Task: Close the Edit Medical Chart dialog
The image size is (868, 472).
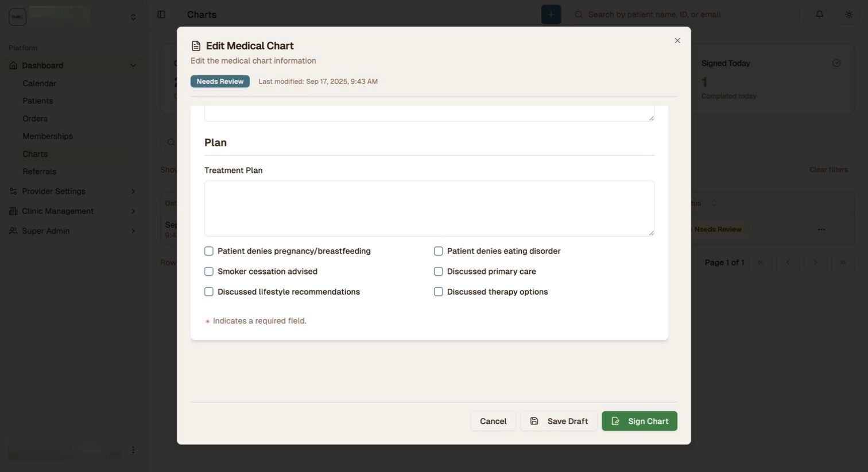Action: point(677,41)
